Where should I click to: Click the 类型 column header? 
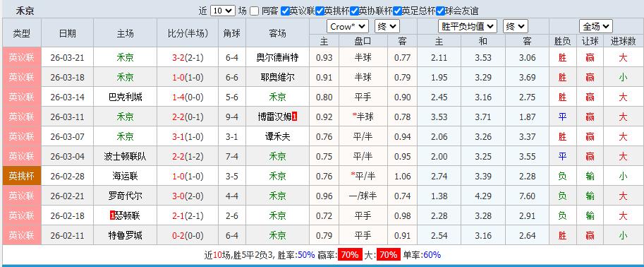(21, 33)
